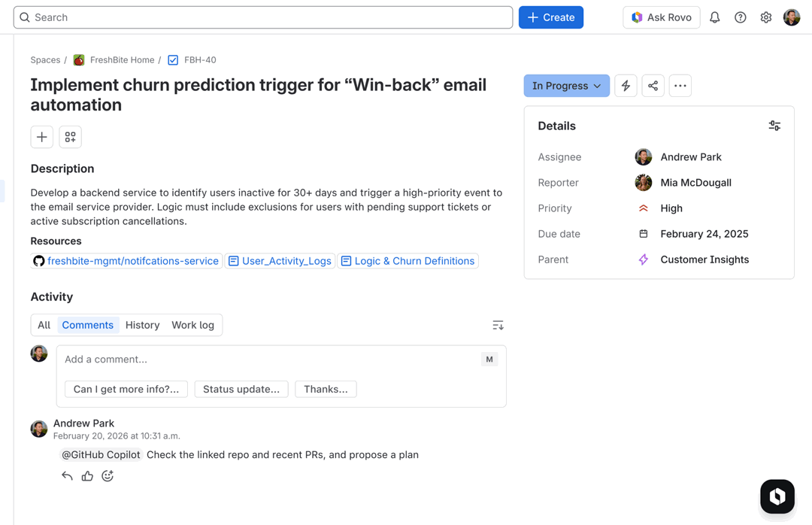
Task: Switch to Work log tab
Action: (x=192, y=326)
